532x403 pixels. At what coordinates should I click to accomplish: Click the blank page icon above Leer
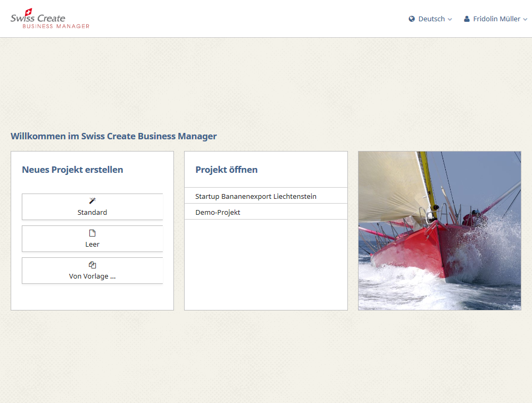[92, 233]
